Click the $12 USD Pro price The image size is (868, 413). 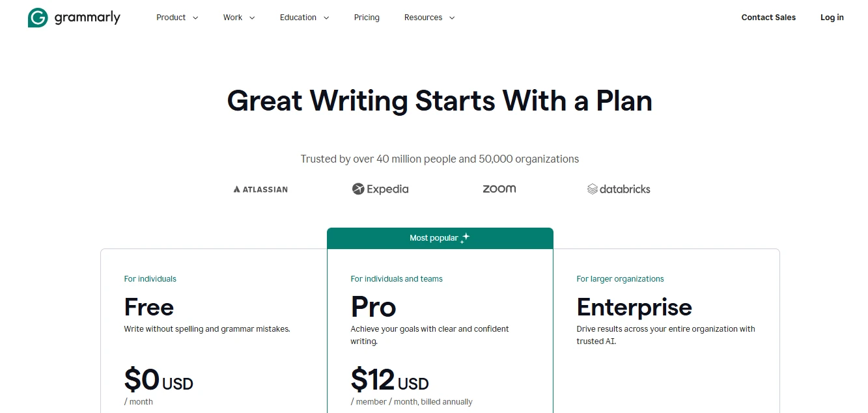click(389, 379)
